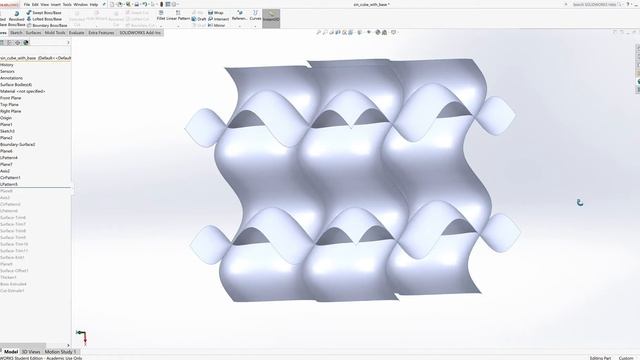Toggle the Instant3D button
Image resolution: width=640 pixels, height=360 pixels.
(271, 18)
